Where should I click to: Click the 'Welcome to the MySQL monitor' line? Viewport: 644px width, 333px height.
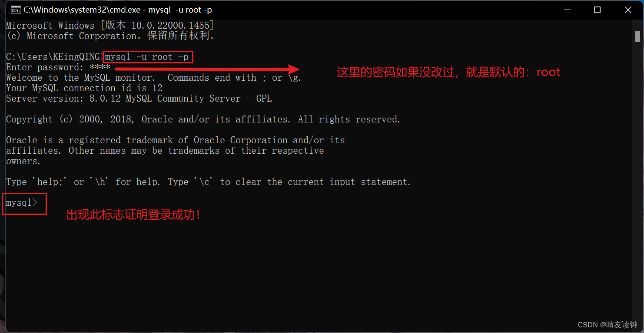[x=154, y=78]
